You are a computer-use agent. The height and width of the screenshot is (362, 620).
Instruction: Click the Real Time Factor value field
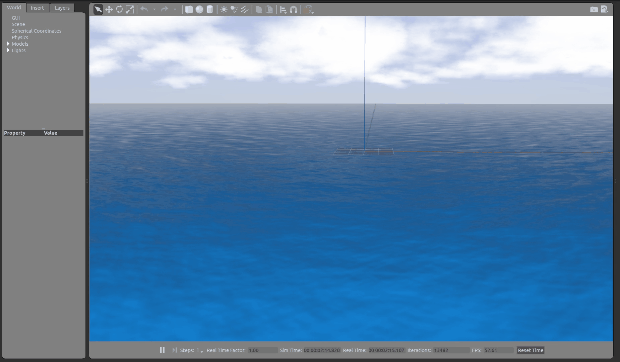263,350
